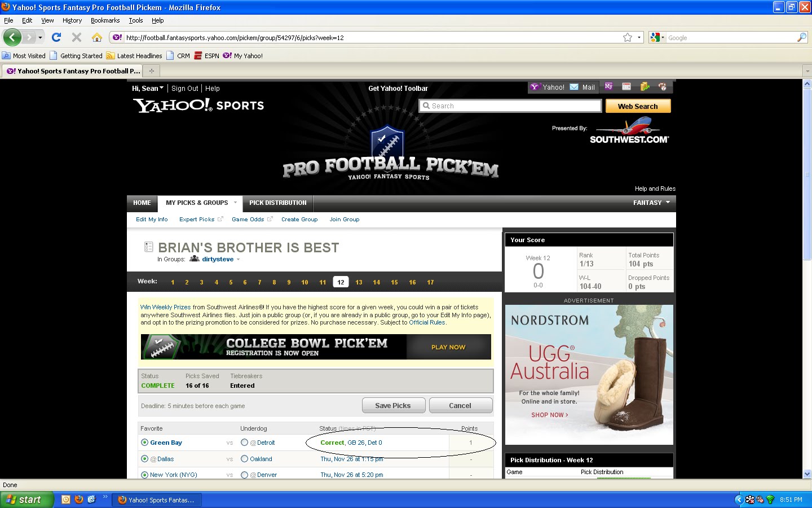Select Oakland radio button
Screen dimensions: 812x508
pos(244,459)
